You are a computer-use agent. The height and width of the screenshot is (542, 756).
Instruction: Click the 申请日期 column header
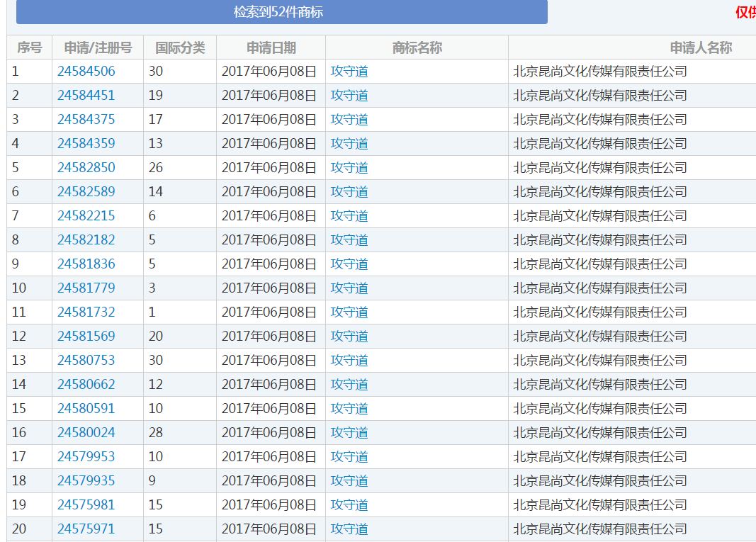[271, 48]
